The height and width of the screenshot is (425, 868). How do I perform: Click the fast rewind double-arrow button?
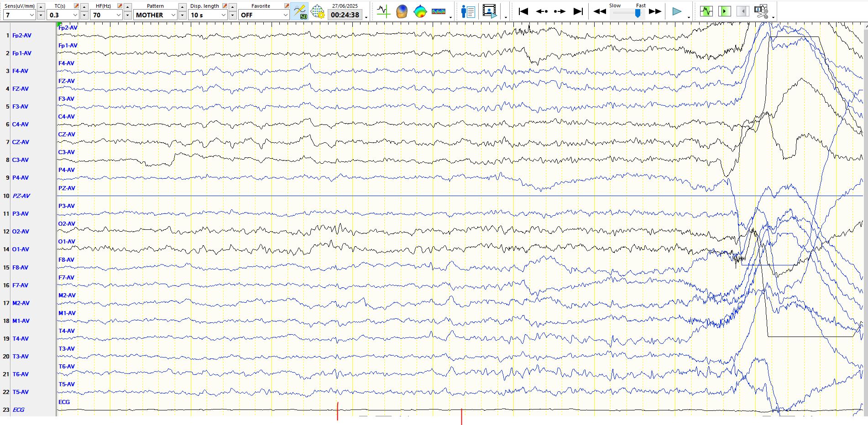coord(600,11)
